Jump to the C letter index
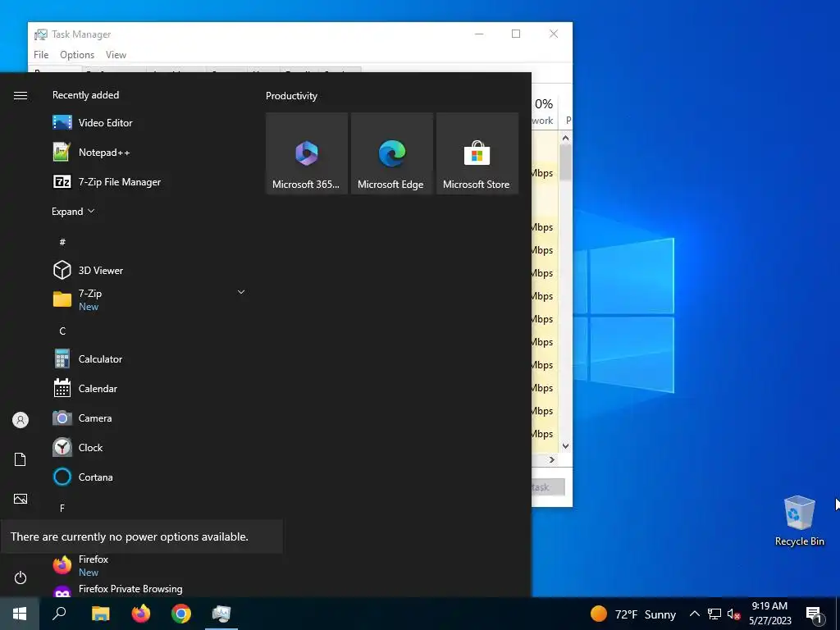The width and height of the screenshot is (840, 630). point(62,331)
